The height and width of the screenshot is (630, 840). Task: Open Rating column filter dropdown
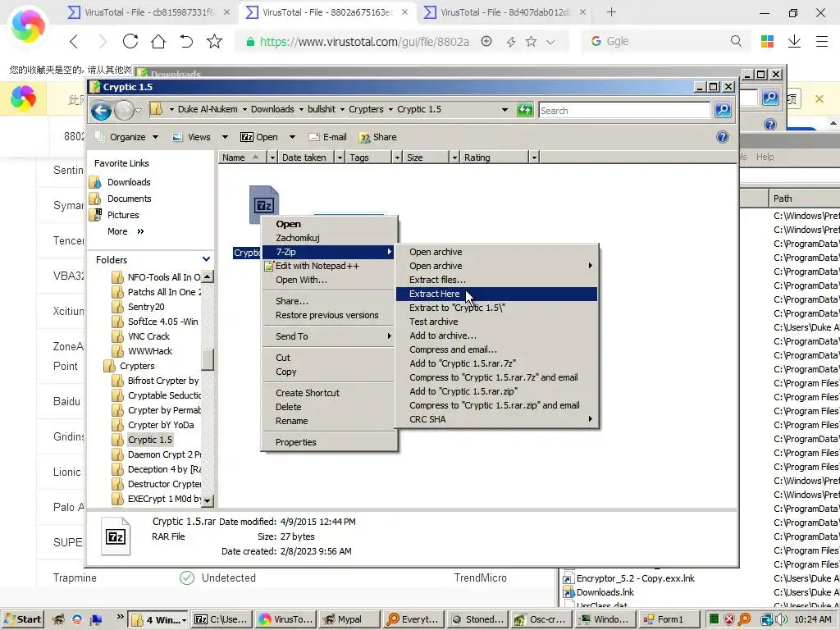(534, 157)
